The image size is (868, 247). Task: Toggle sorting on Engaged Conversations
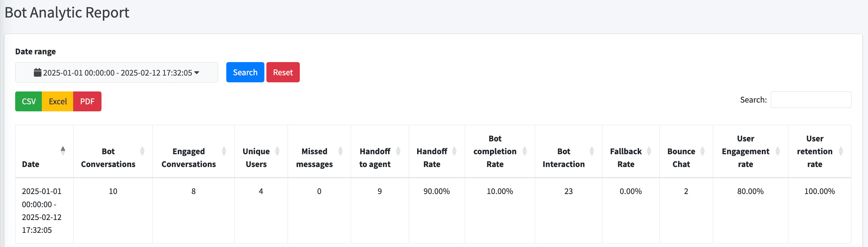224,151
